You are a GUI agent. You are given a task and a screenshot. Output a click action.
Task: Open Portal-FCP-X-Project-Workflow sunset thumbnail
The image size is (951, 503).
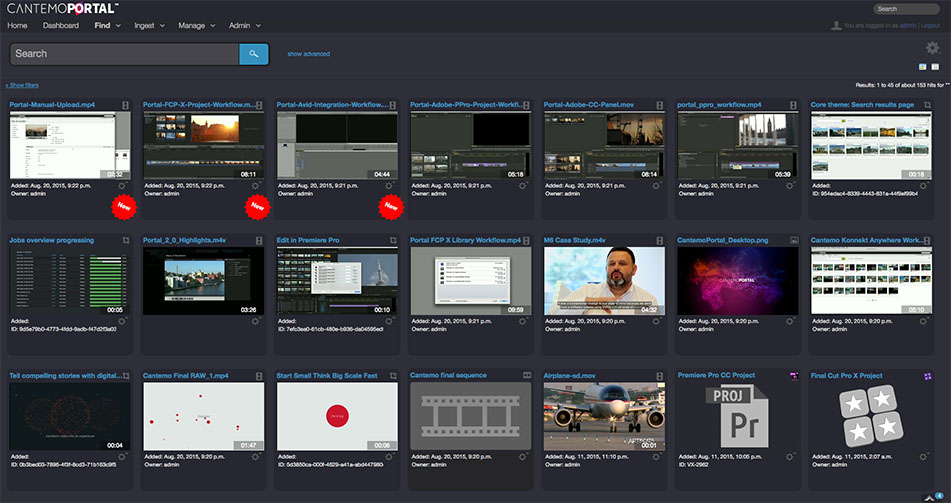click(203, 145)
